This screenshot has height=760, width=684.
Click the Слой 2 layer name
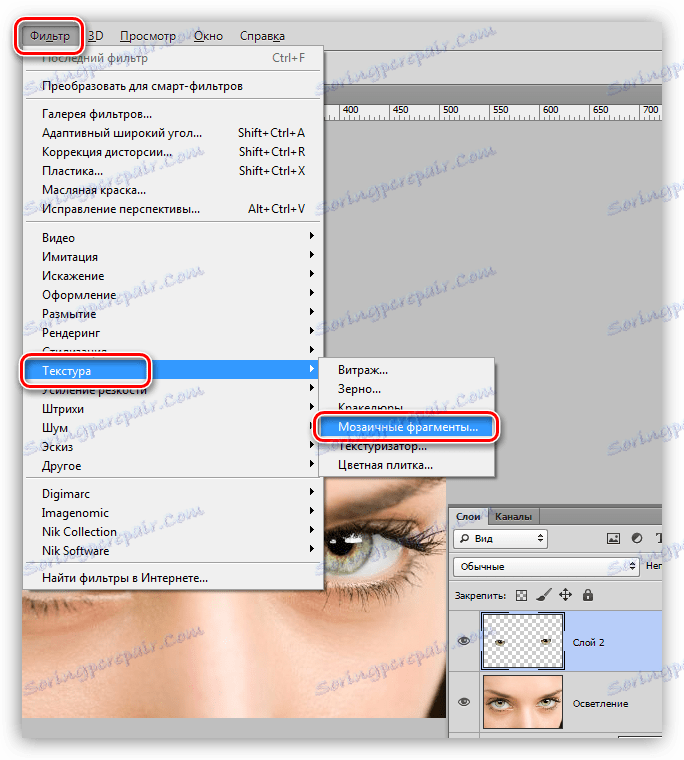(588, 642)
